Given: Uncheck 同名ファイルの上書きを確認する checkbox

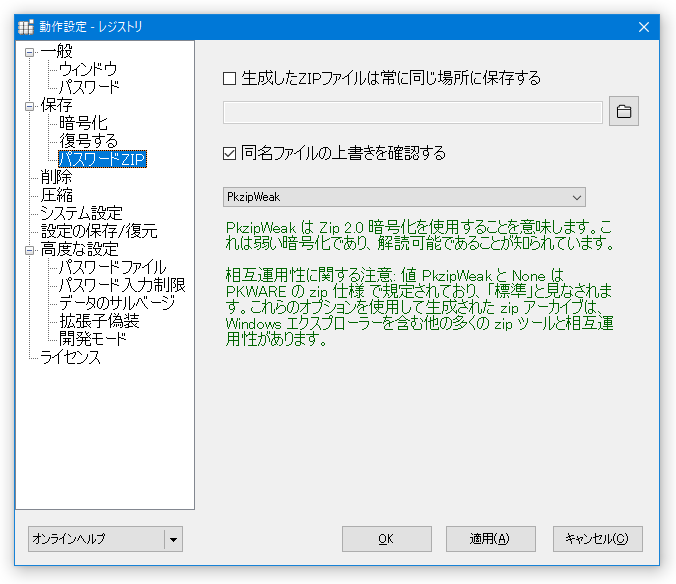Looking at the screenshot, I should [229, 153].
